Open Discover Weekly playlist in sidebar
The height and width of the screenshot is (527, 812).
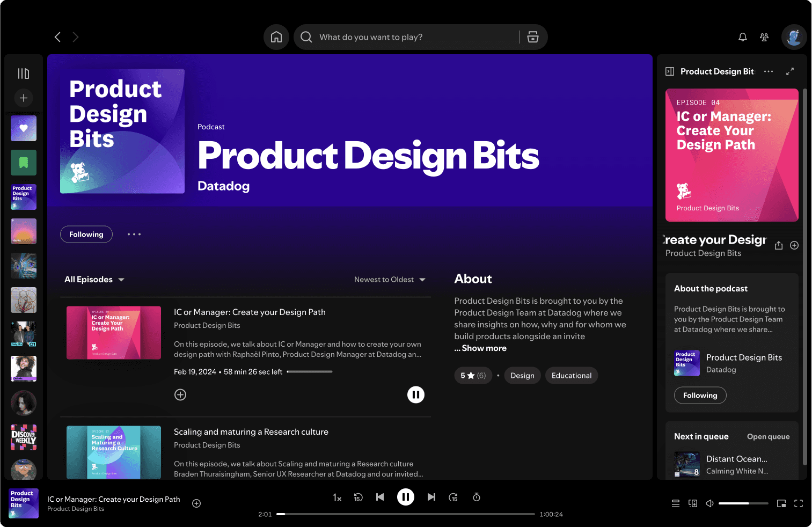tap(24, 437)
